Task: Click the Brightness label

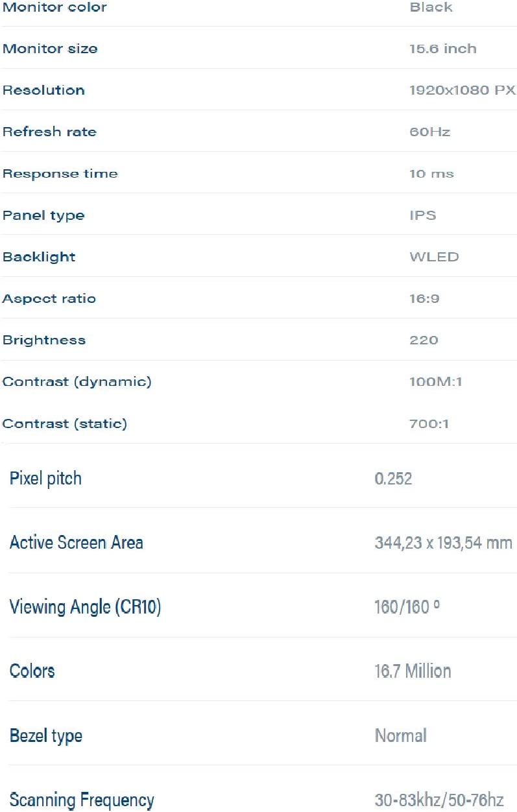Action: (x=44, y=340)
